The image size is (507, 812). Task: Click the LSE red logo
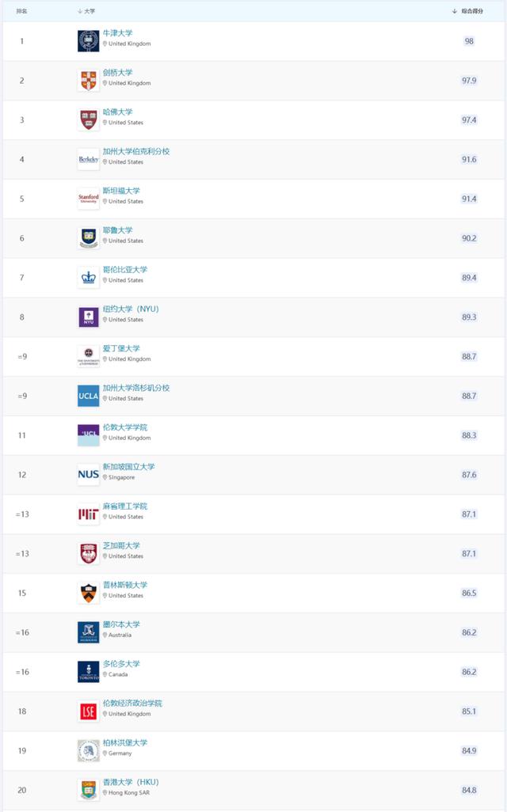tap(89, 711)
